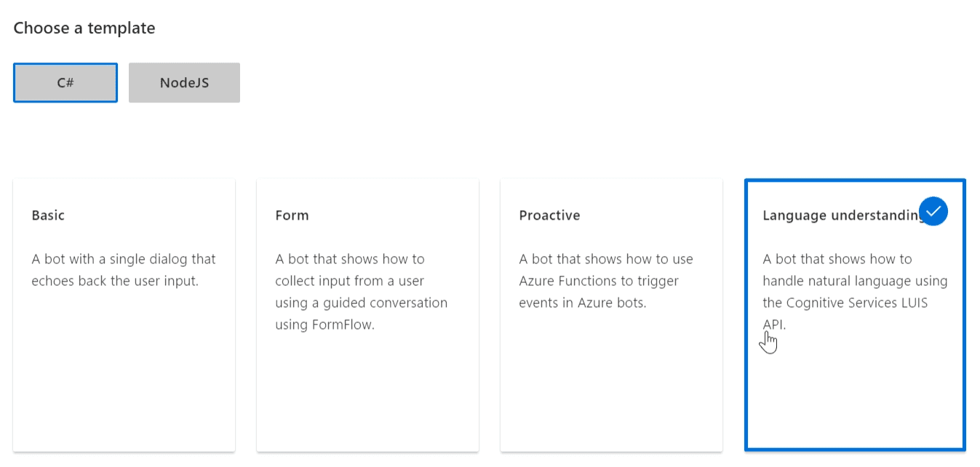Select the C# language button

tap(65, 83)
